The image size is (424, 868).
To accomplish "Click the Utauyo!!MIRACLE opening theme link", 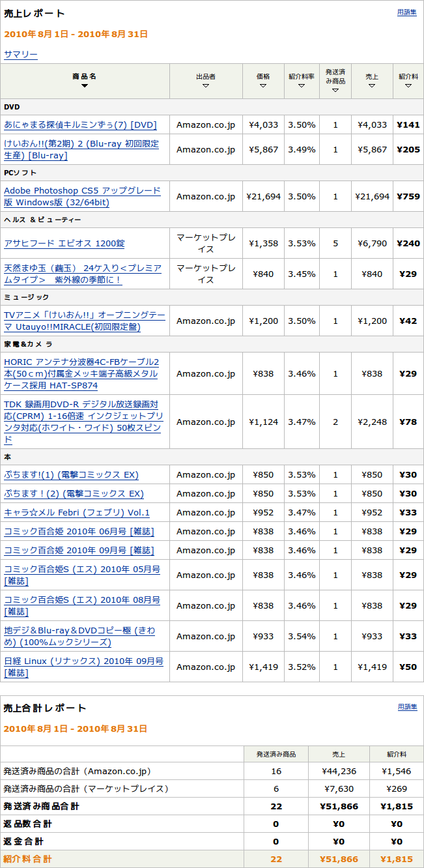I will (85, 321).
